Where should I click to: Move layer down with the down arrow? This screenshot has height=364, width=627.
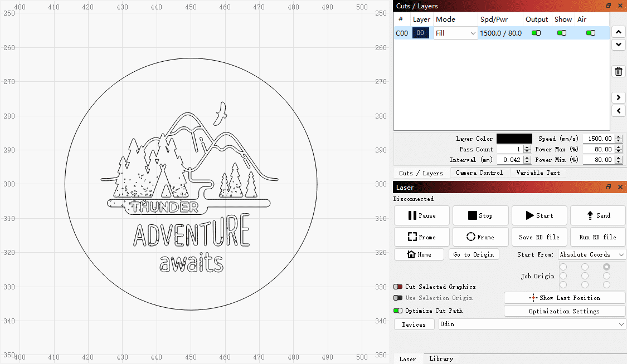pyautogui.click(x=618, y=45)
